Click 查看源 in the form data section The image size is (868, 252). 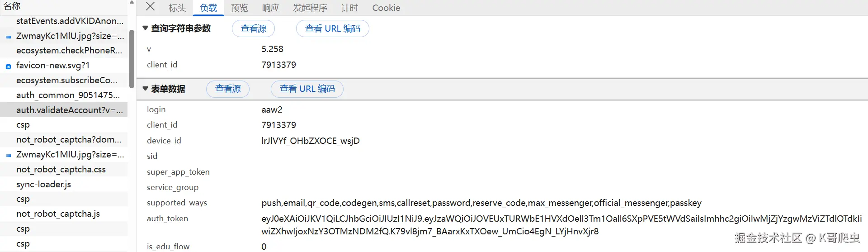228,89
